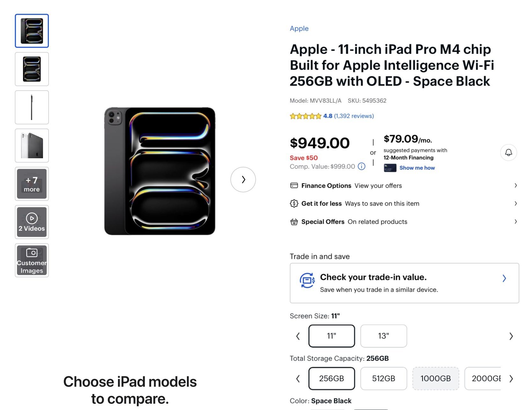
Task: Show next product image with arrow
Action: pos(243,180)
